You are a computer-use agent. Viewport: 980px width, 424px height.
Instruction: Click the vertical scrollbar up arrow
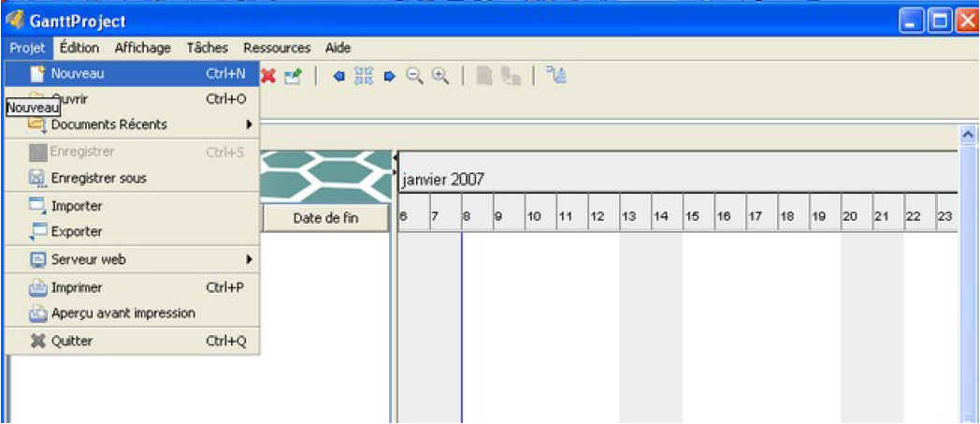point(969,135)
